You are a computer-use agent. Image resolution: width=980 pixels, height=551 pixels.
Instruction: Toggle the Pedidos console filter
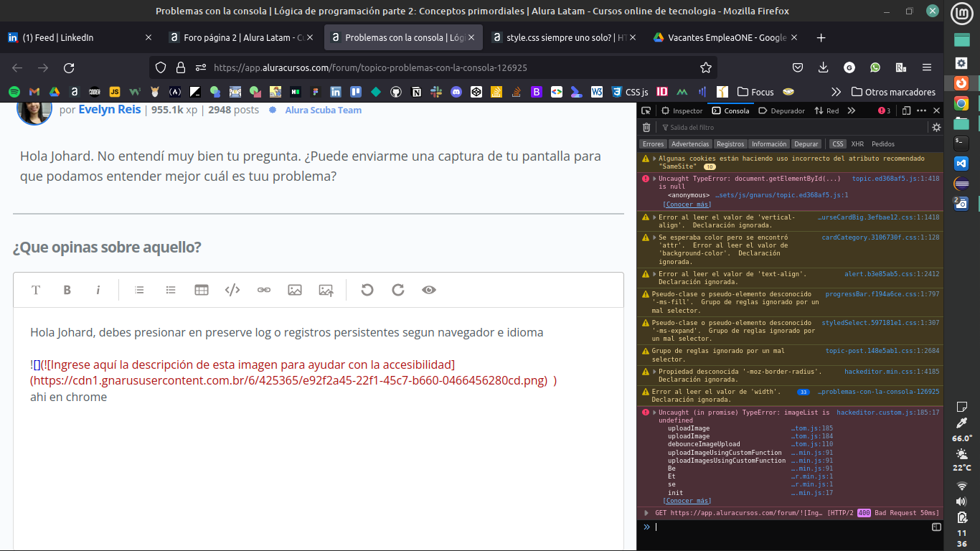883,144
